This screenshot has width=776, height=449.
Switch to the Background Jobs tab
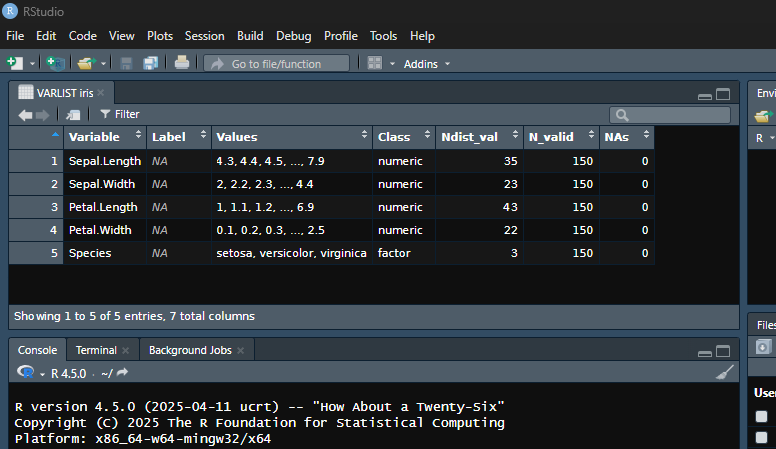coord(190,350)
